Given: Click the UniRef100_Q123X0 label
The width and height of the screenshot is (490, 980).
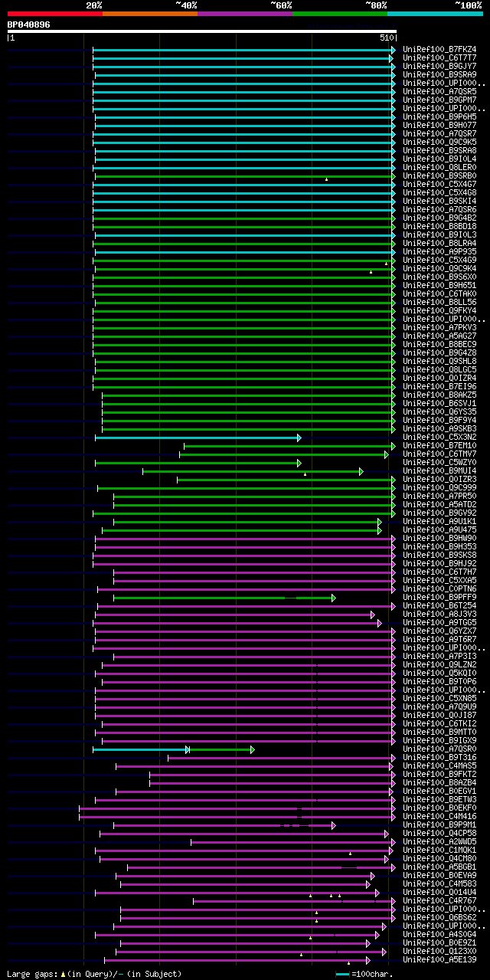Looking at the screenshot, I should (439, 951).
